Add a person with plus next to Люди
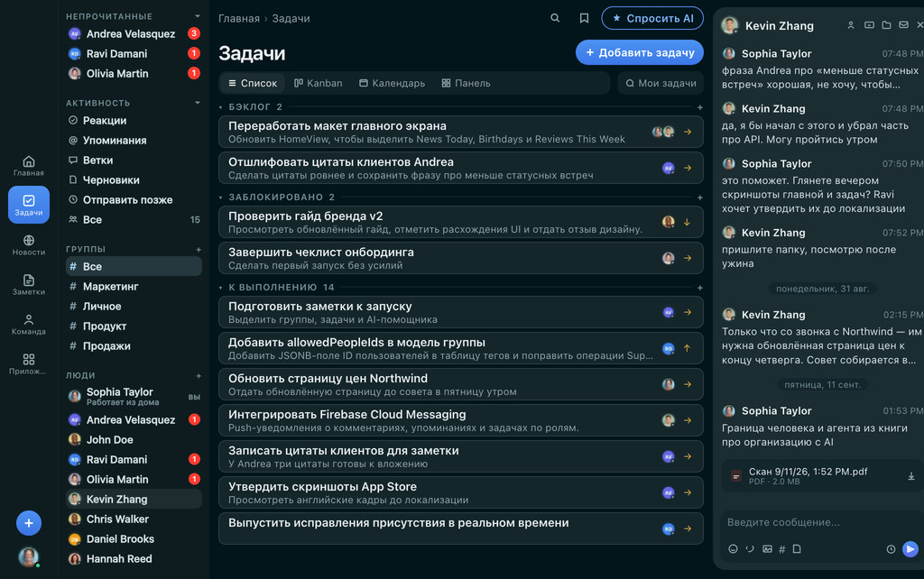Image resolution: width=924 pixels, height=579 pixels. tap(199, 375)
